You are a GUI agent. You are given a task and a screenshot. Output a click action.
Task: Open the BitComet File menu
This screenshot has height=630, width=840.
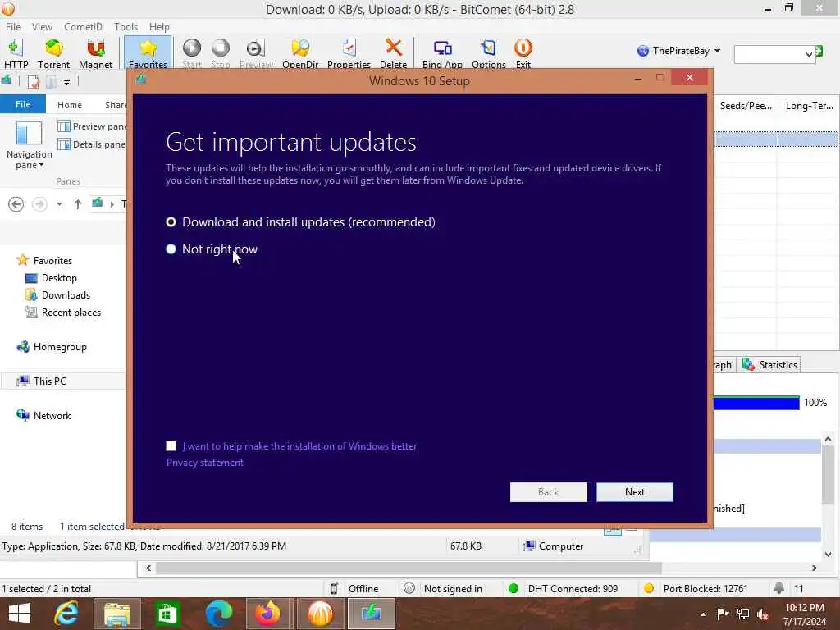pyautogui.click(x=13, y=27)
